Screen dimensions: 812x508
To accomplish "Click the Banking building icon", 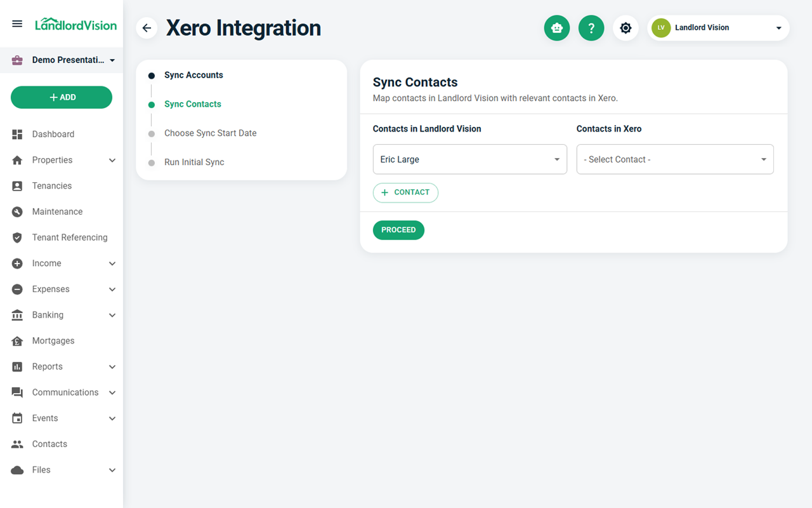I will [x=17, y=315].
